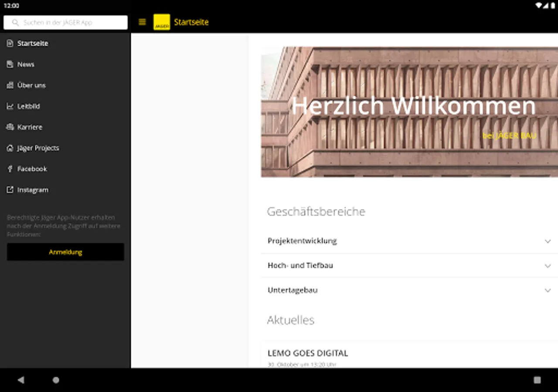This screenshot has width=558, height=392.
Task: Click the Anmeldung login button
Action: click(65, 252)
